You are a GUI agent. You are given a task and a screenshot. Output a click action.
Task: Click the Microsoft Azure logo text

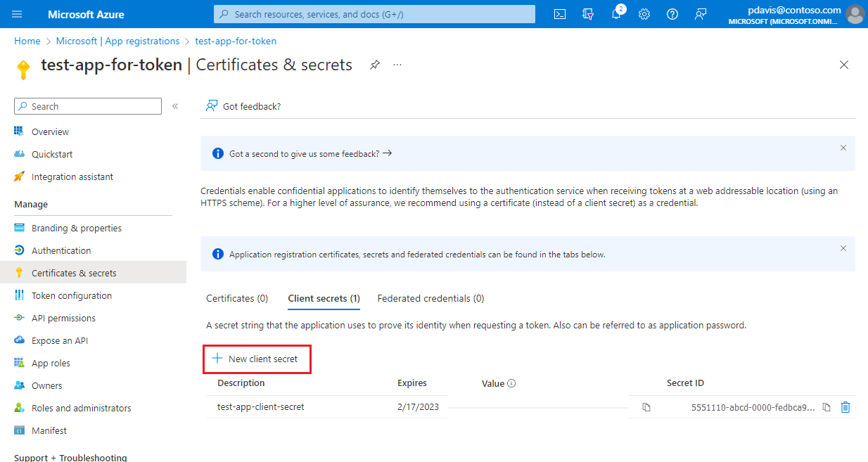coord(86,14)
